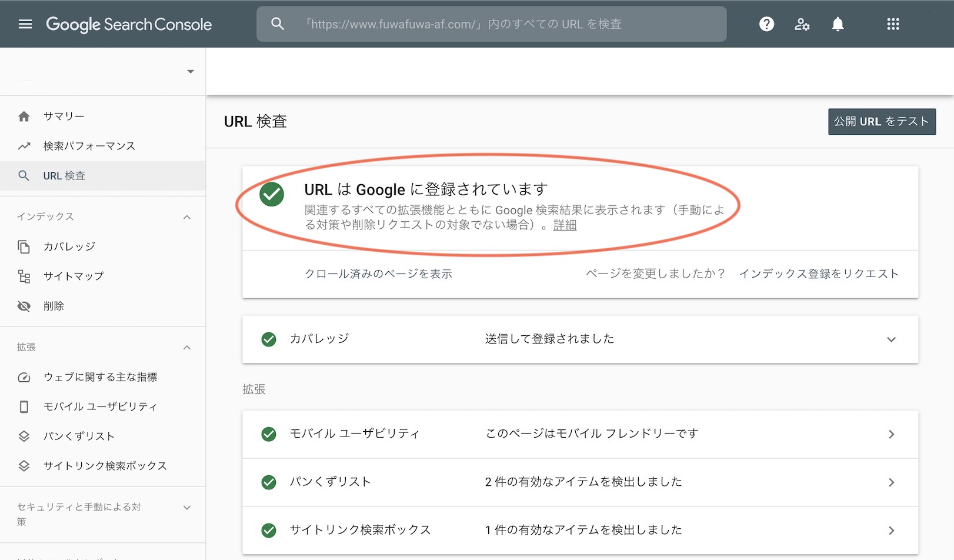This screenshot has width=954, height=560.
Task: Open user and settings management icon
Action: 802,24
